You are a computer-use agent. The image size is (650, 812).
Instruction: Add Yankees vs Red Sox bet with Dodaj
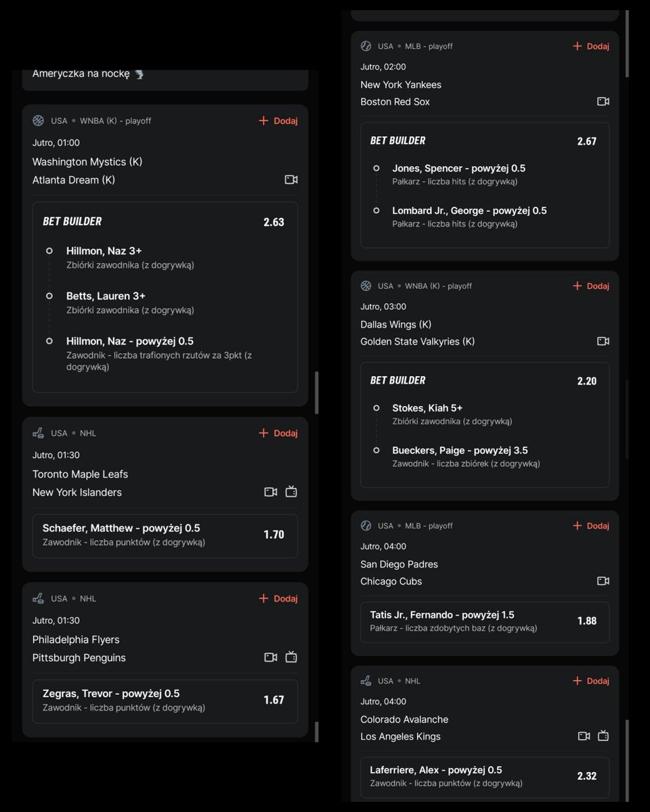point(591,47)
